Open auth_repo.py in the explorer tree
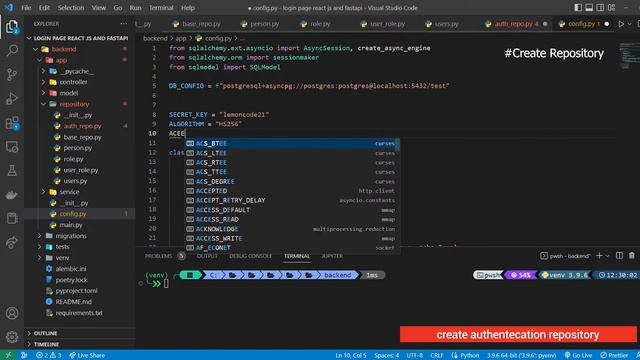 pos(82,126)
